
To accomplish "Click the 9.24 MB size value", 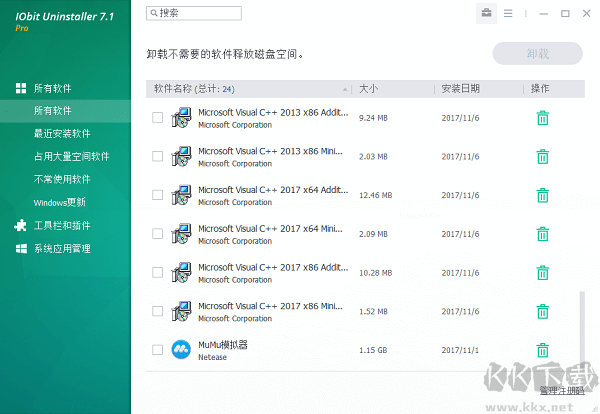I will [373, 118].
